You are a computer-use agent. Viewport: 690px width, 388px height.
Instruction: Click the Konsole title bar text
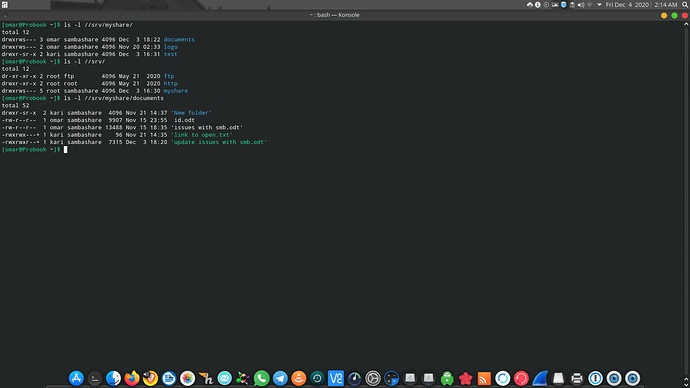point(334,15)
